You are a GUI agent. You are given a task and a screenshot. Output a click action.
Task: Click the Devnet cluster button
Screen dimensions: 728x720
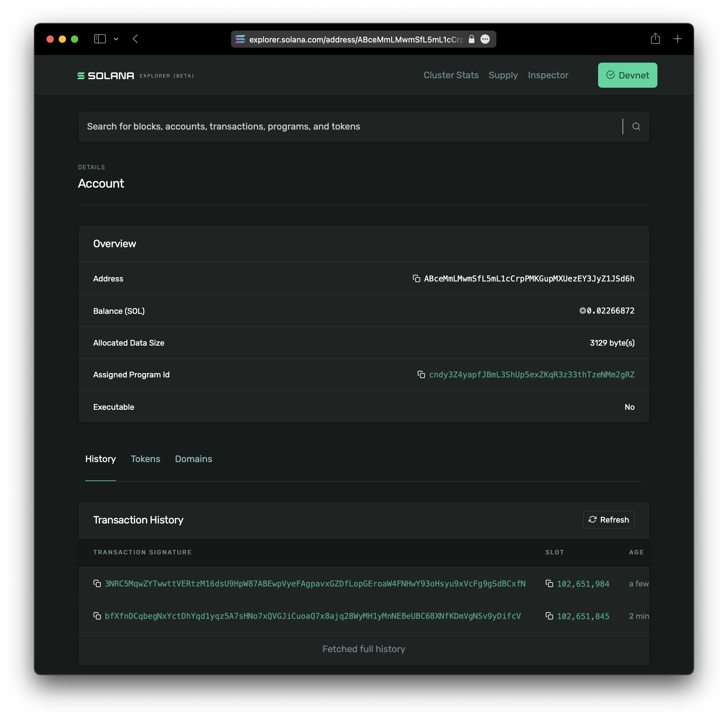point(627,75)
